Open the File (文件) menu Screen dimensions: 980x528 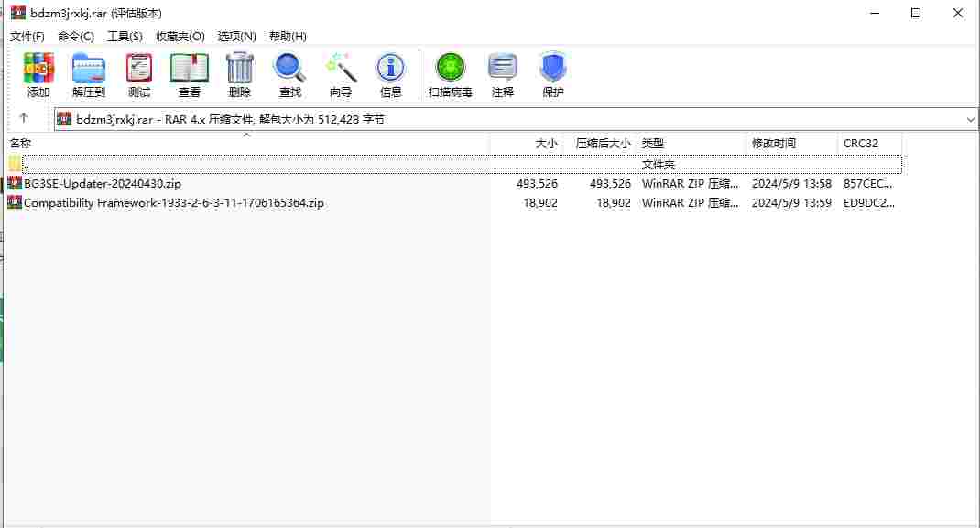tap(27, 37)
